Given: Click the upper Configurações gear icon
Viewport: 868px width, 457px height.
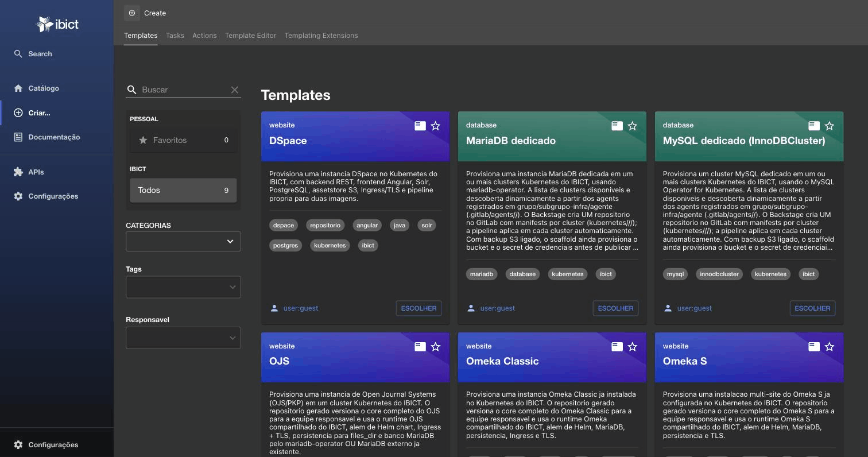Looking at the screenshot, I should (18, 196).
